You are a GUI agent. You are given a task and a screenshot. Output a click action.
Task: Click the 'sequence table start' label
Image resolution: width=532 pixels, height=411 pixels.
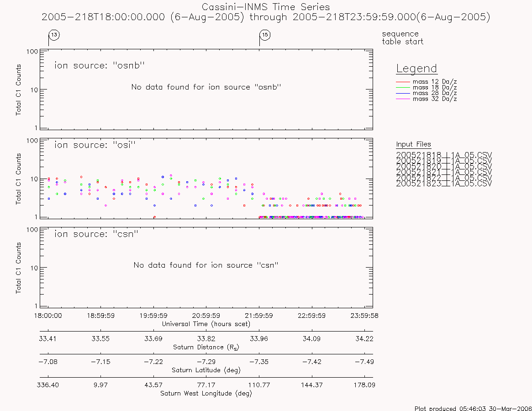403,37
